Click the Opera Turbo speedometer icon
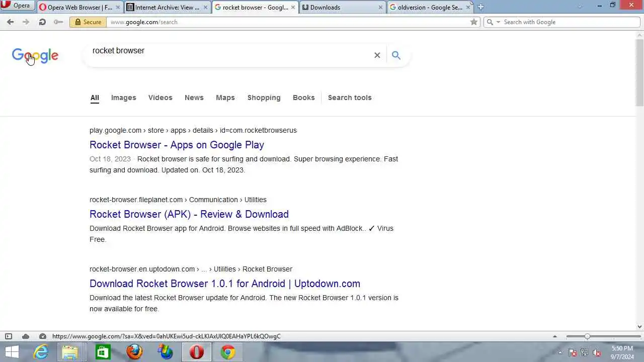Viewport: 644px width, 362px height. click(43, 336)
